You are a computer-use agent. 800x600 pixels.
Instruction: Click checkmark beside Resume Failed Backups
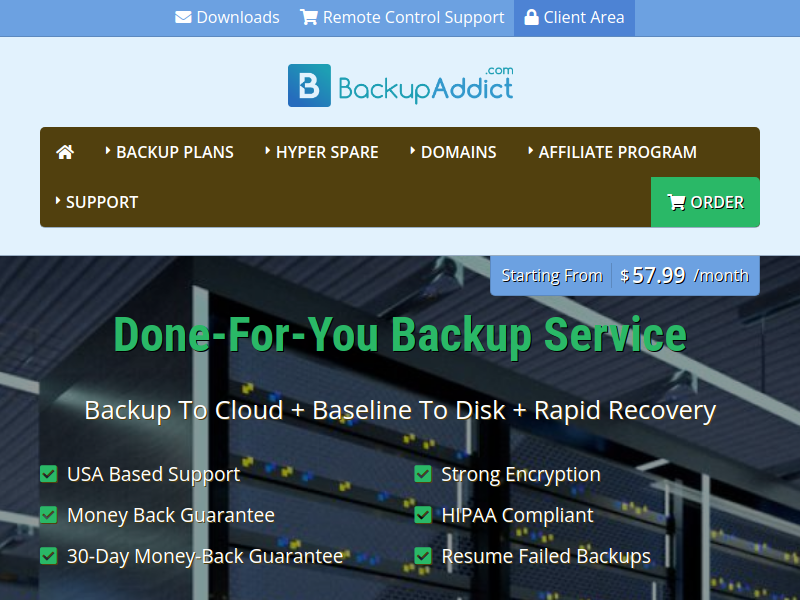point(423,556)
